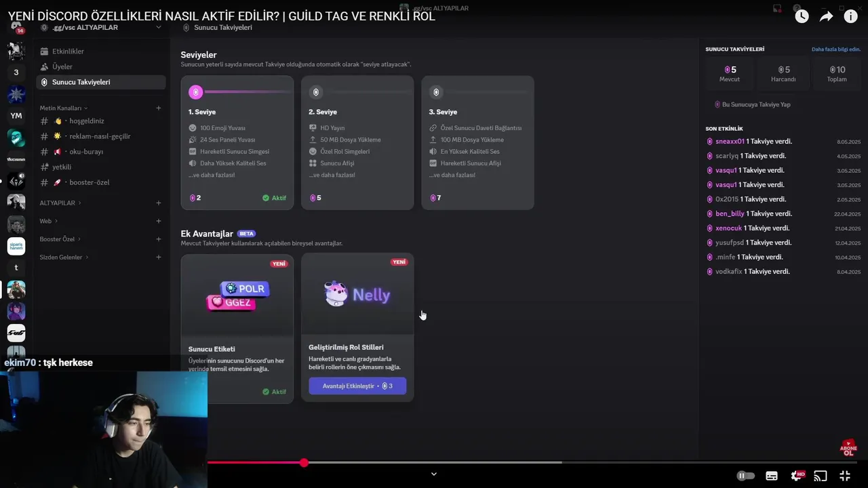Open the oku-burayı channel
Screen dimensions: 868x488
pos(100,152)
